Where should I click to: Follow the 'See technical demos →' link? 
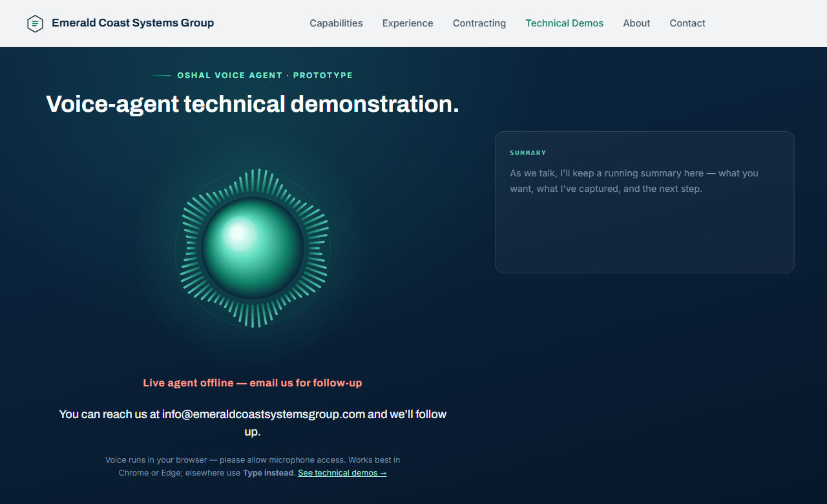click(x=342, y=473)
